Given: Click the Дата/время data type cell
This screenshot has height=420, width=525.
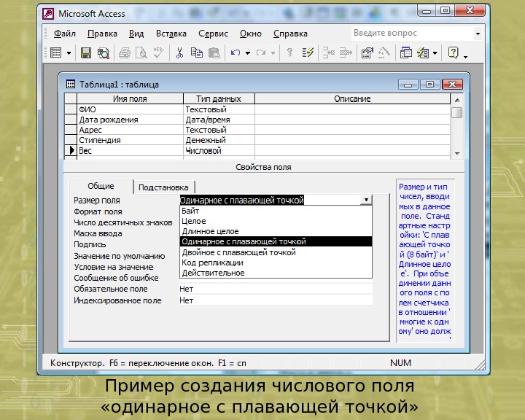Looking at the screenshot, I should tap(219, 120).
